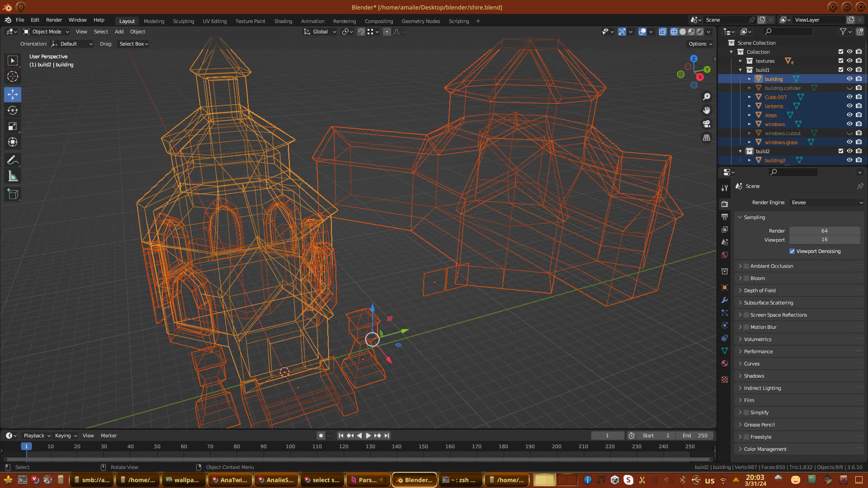
Task: Hide the lanterns object with eye icon
Action: pos(849,106)
